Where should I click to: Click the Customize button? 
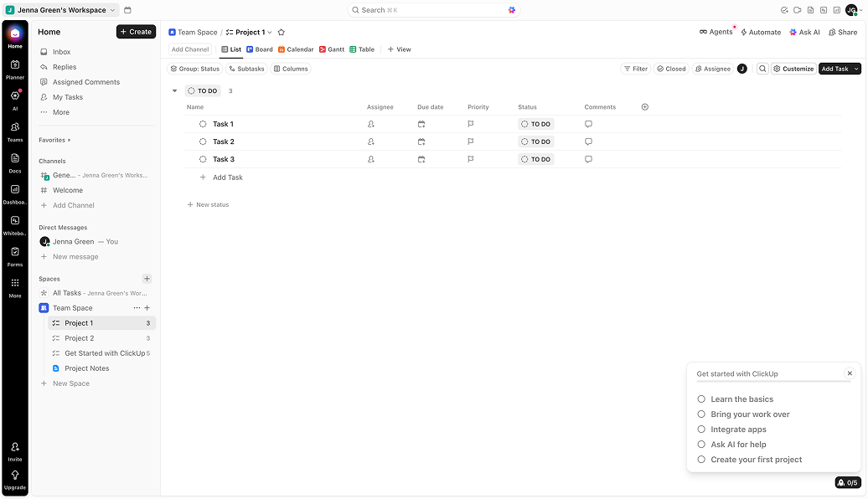pos(793,69)
